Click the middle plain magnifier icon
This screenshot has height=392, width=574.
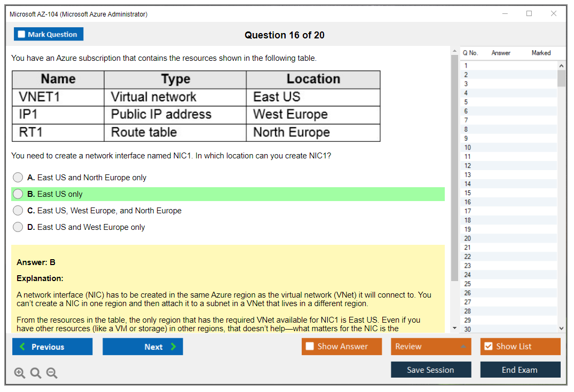(x=35, y=372)
